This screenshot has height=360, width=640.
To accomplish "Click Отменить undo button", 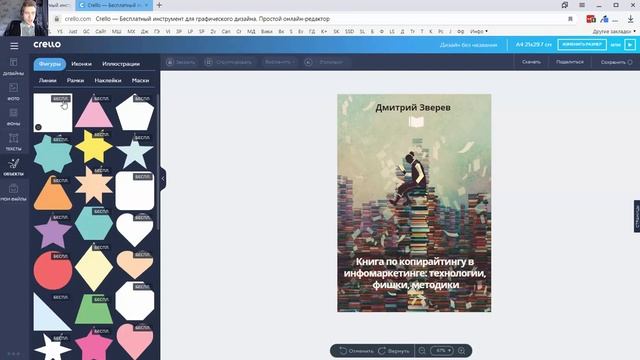I will click(356, 351).
